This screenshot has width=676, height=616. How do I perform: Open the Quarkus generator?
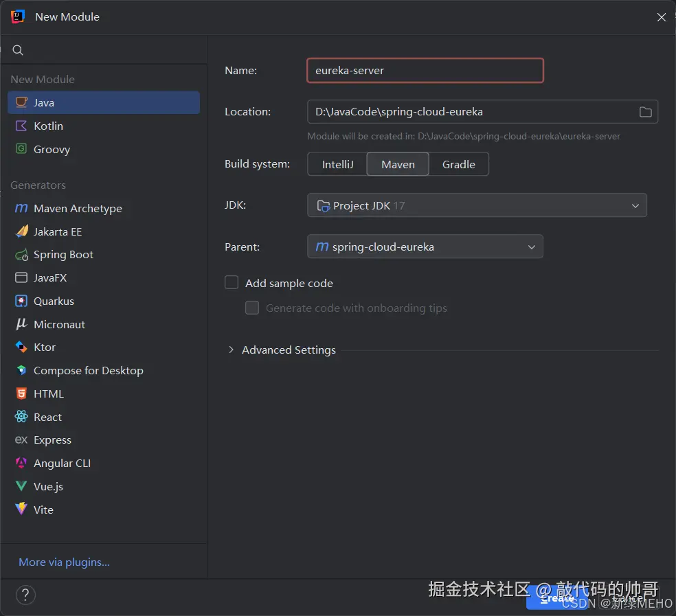coord(104,301)
